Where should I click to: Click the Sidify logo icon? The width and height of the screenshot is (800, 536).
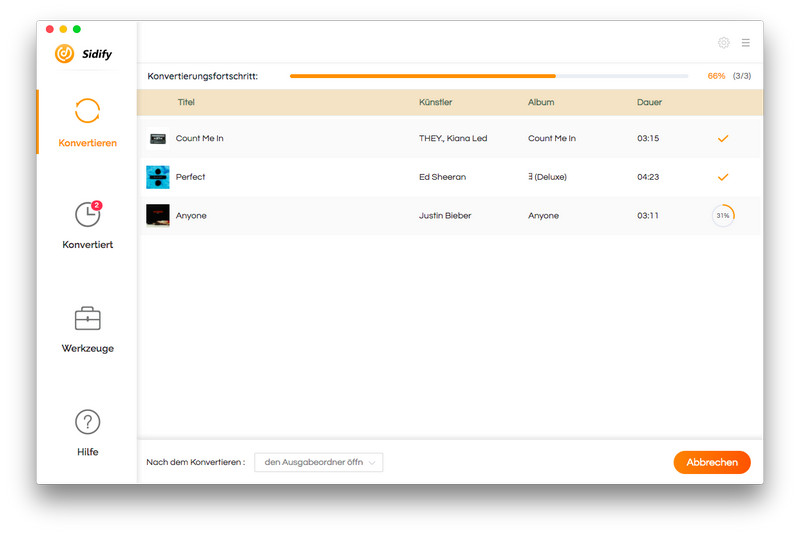click(65, 54)
